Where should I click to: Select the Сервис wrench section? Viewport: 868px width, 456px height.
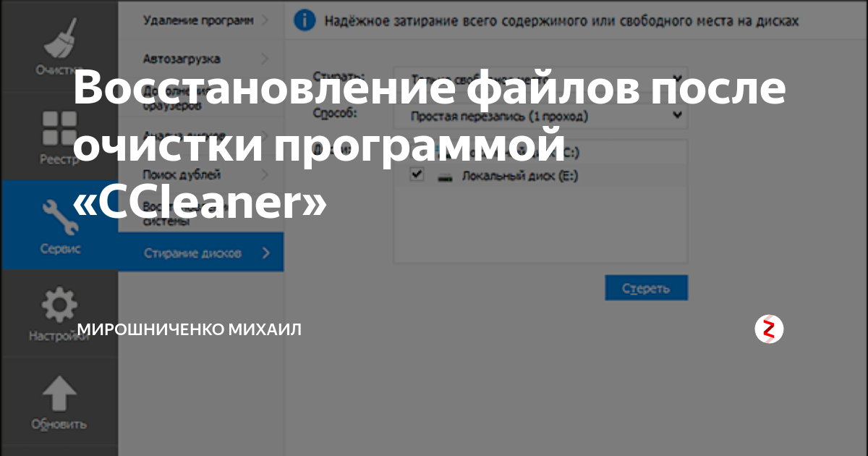pyautogui.click(x=59, y=226)
